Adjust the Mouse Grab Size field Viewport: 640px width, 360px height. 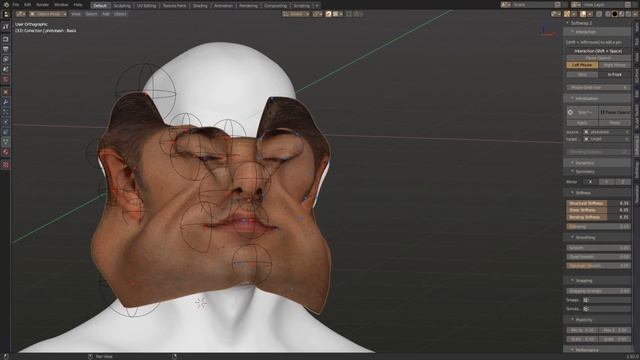coord(598,87)
